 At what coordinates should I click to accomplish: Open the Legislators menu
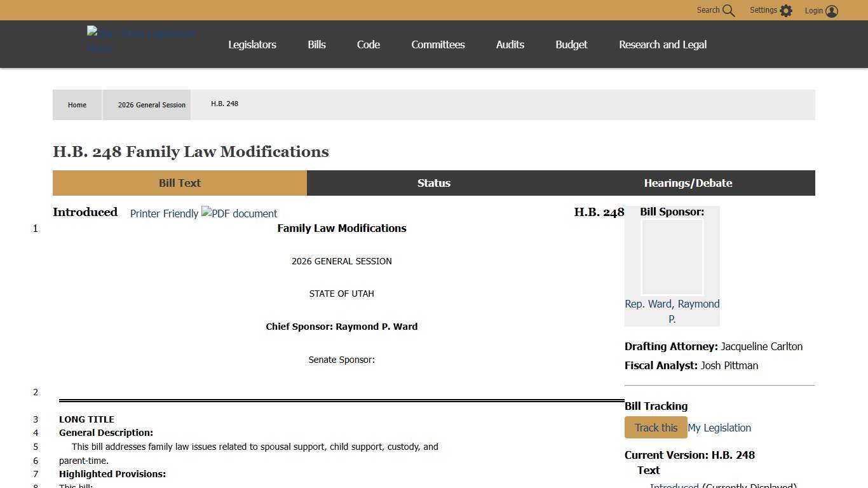pyautogui.click(x=252, y=44)
